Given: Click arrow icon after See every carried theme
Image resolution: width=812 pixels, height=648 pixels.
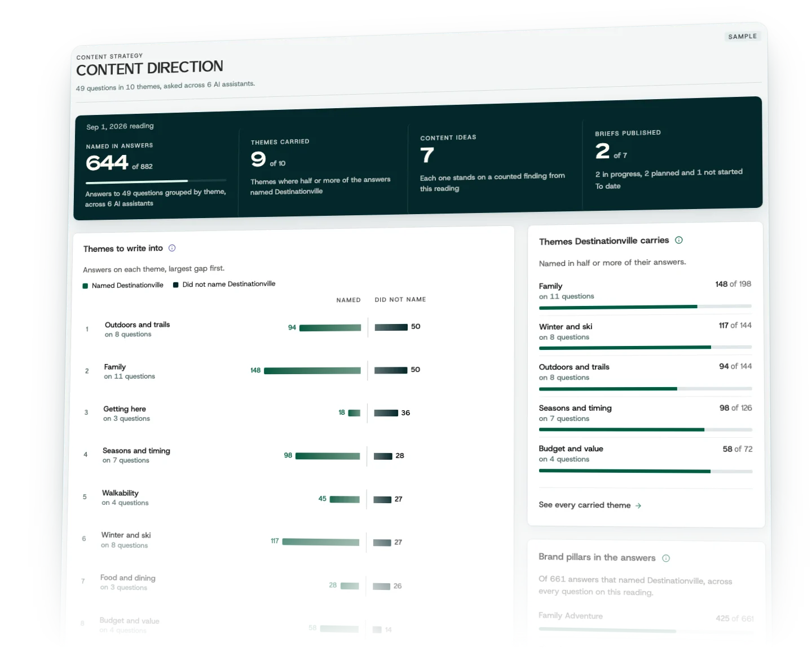Looking at the screenshot, I should pos(638,505).
